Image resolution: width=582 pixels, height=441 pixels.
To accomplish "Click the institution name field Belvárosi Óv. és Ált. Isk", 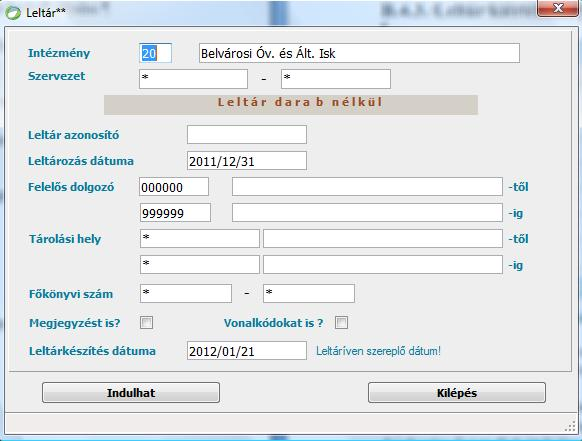I will tap(359, 53).
